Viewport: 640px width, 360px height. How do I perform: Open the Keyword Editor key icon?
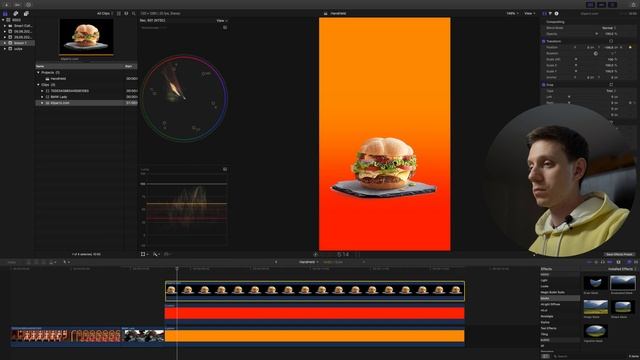click(17, 4)
